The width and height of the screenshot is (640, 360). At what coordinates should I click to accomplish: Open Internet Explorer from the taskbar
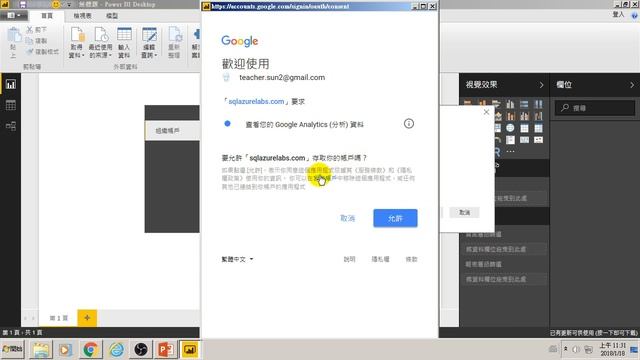(116, 350)
